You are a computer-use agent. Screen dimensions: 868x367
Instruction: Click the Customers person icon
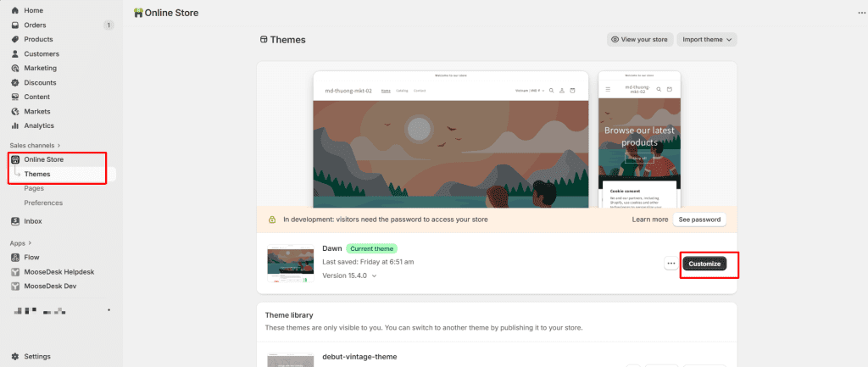point(15,53)
